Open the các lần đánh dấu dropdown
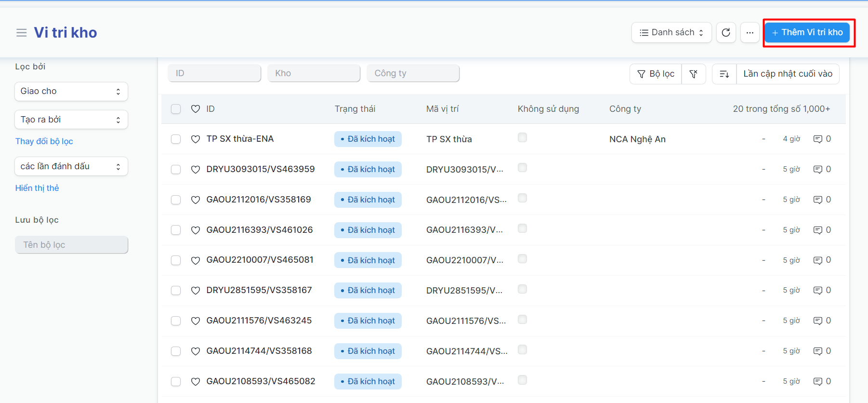The image size is (868, 403). 71,166
